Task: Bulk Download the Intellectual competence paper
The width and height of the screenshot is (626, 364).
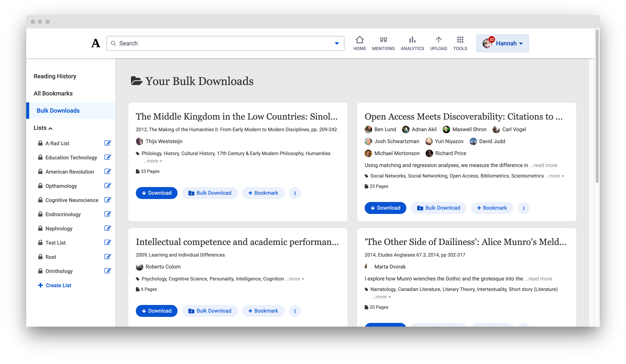Action: pos(210,311)
